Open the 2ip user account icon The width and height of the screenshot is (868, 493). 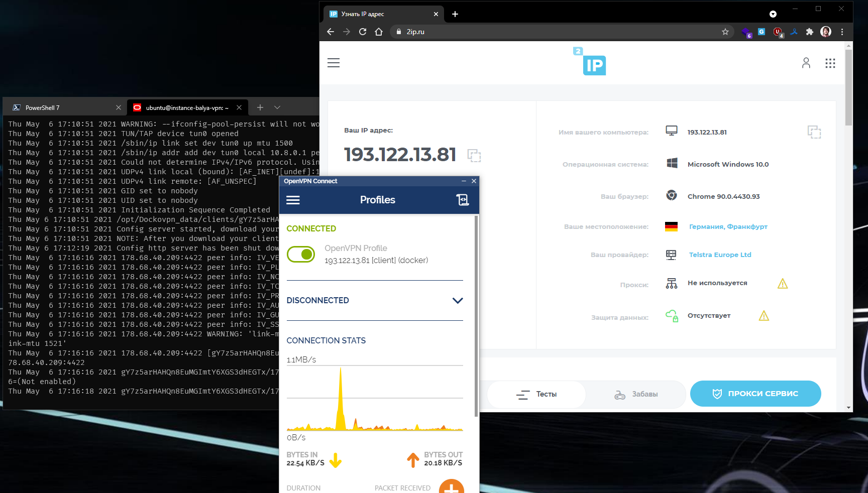coord(806,63)
